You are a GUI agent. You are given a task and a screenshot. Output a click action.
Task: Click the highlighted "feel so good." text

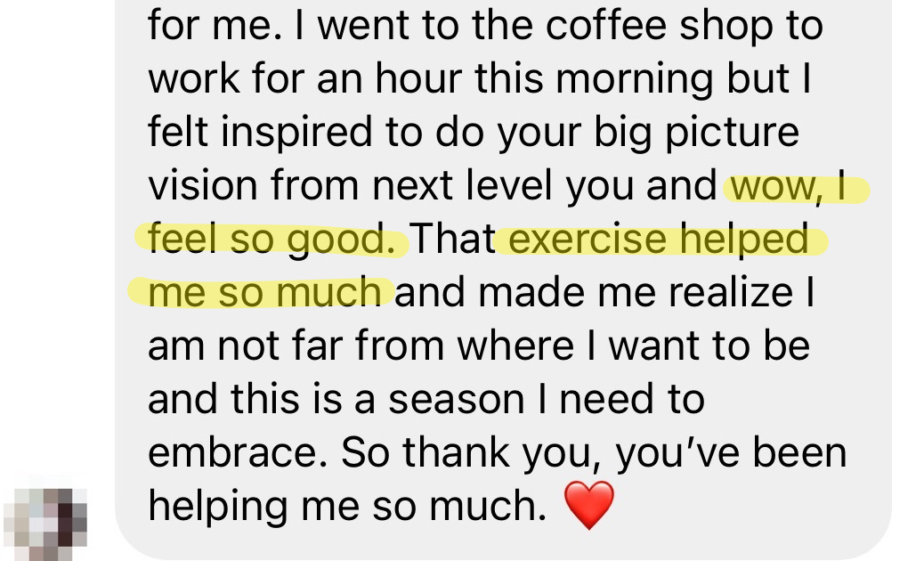(272, 239)
